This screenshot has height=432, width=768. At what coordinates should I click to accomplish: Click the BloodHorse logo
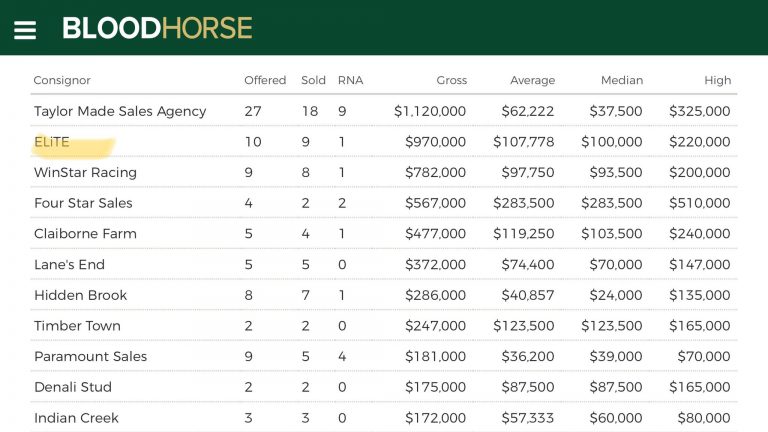tap(157, 28)
